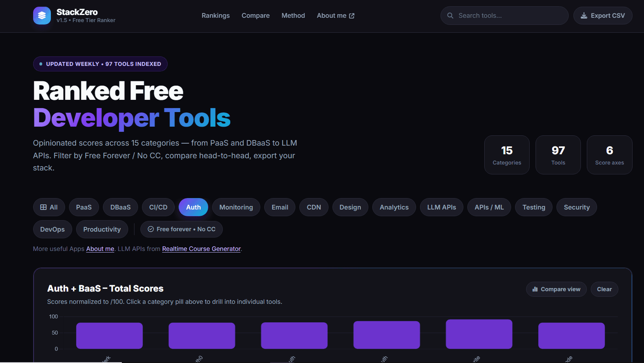
Task: Select the Testing category pill
Action: click(x=534, y=207)
